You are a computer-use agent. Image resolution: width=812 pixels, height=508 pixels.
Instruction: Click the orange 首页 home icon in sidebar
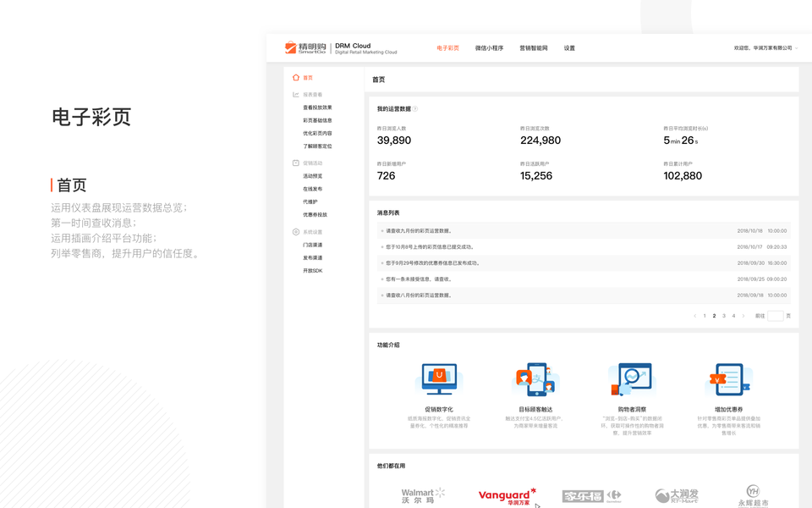pos(296,77)
